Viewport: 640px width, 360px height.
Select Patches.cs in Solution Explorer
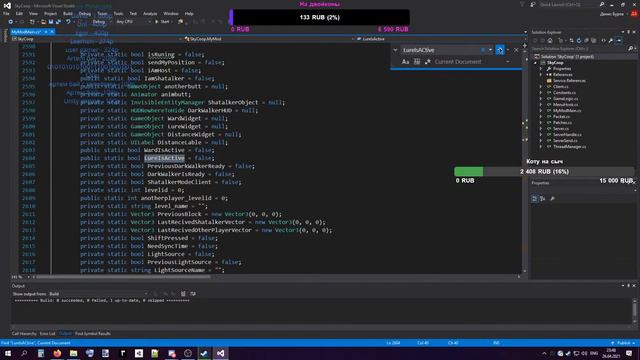click(x=562, y=122)
